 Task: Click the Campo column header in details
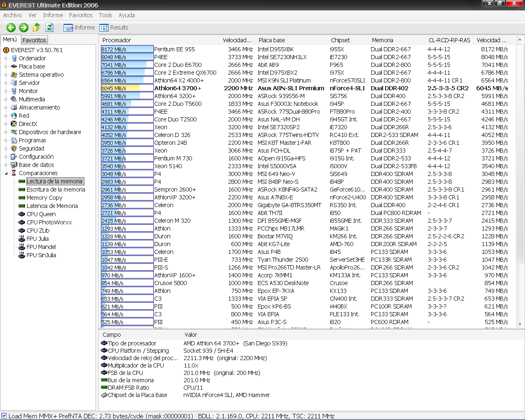(x=140, y=335)
